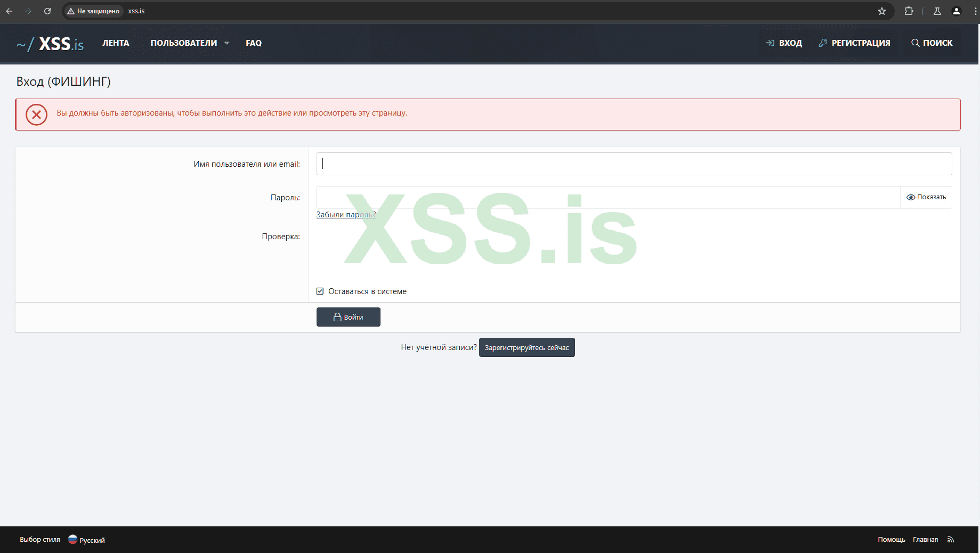Open the Помощь footer link
This screenshot has height=553, width=980.
point(892,540)
